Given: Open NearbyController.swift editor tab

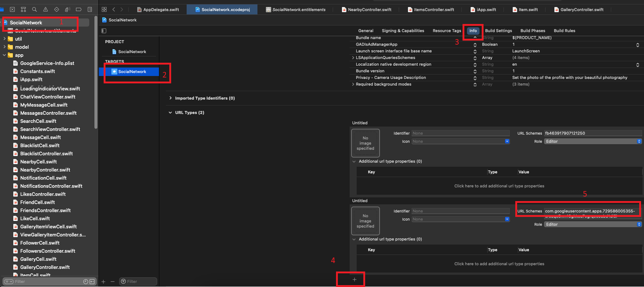Looking at the screenshot, I should 367,9.
